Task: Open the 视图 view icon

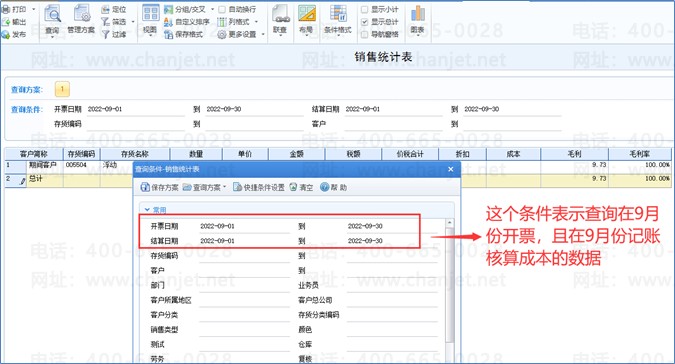Action: pyautogui.click(x=150, y=14)
